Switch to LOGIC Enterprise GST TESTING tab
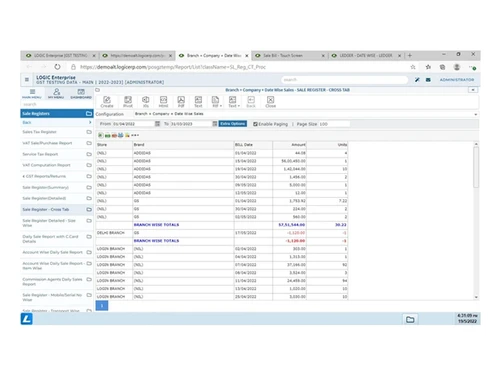 click(x=61, y=55)
